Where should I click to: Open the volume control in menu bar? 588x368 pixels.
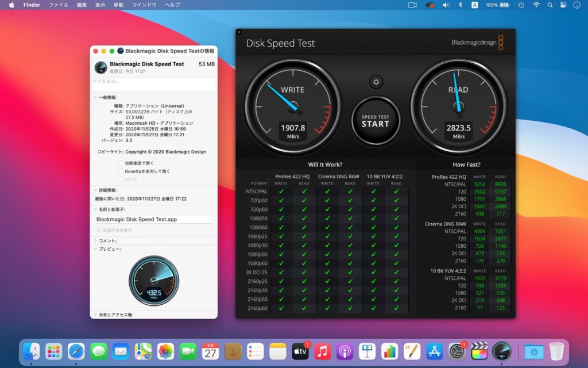pyautogui.click(x=446, y=5)
